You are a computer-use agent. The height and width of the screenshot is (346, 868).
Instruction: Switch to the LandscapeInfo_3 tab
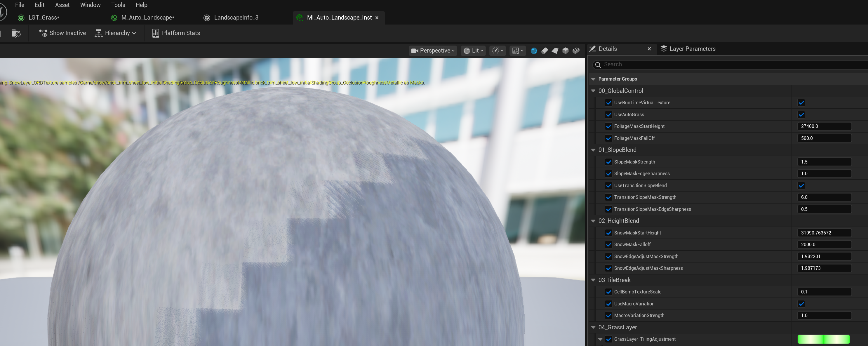point(232,18)
